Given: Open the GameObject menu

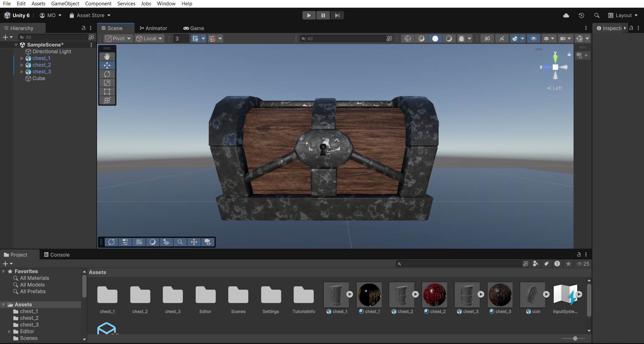Looking at the screenshot, I should [x=65, y=4].
